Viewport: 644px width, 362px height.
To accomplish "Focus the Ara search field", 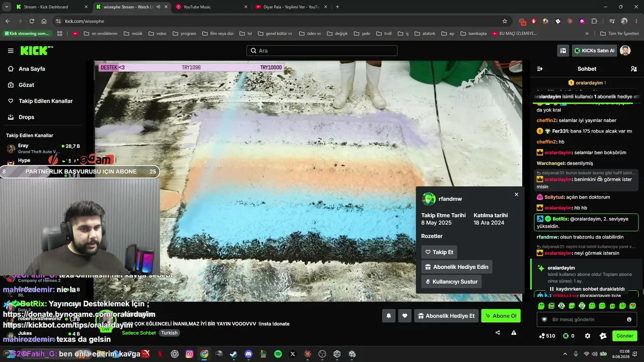I will [322, 51].
